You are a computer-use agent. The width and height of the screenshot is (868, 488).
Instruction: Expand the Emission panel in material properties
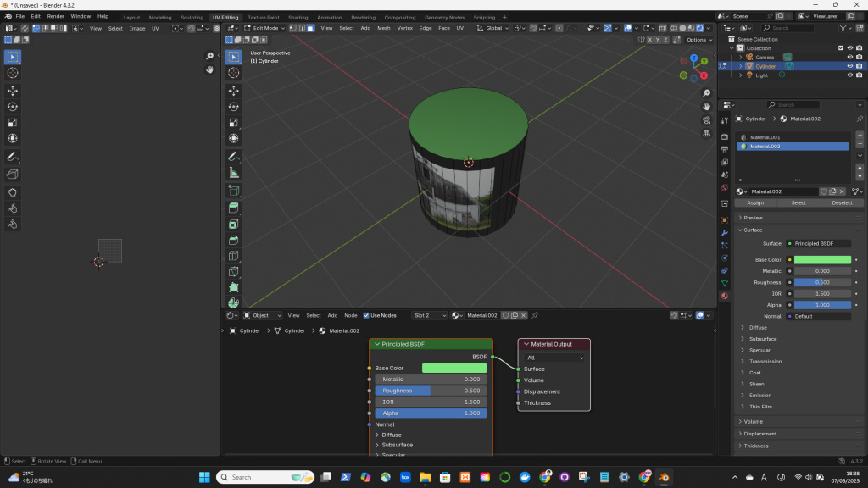pyautogui.click(x=760, y=395)
